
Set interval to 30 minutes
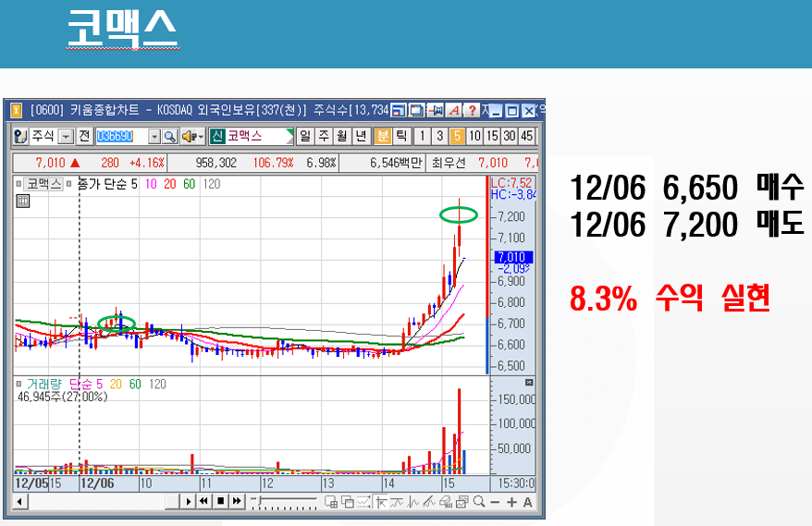point(510,137)
